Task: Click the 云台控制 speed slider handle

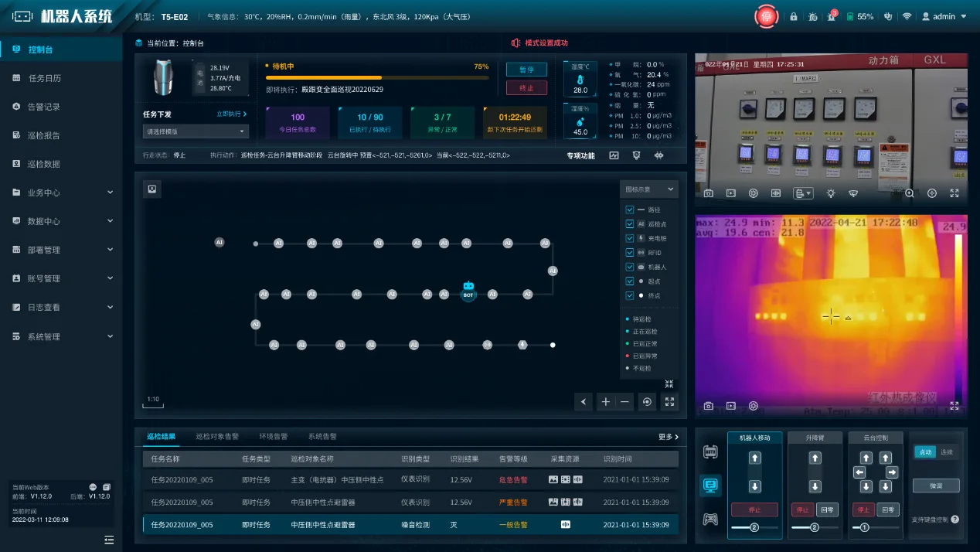Action: [865, 528]
